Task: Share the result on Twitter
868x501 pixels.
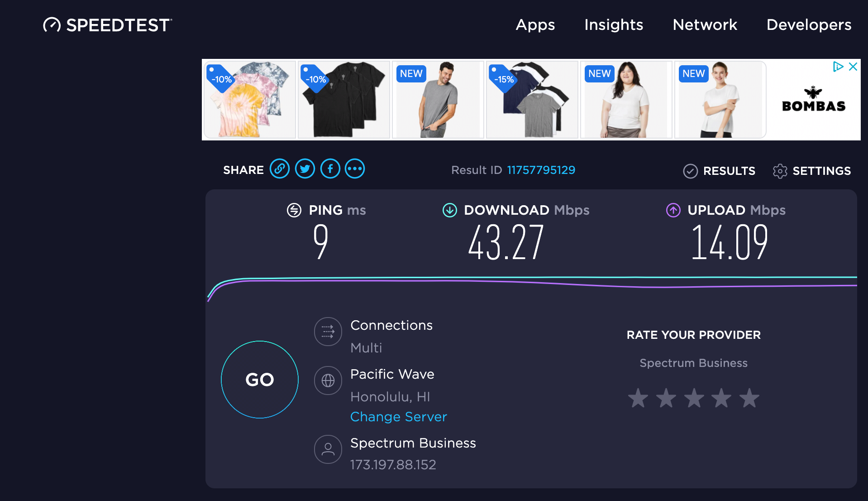Action: 305,169
